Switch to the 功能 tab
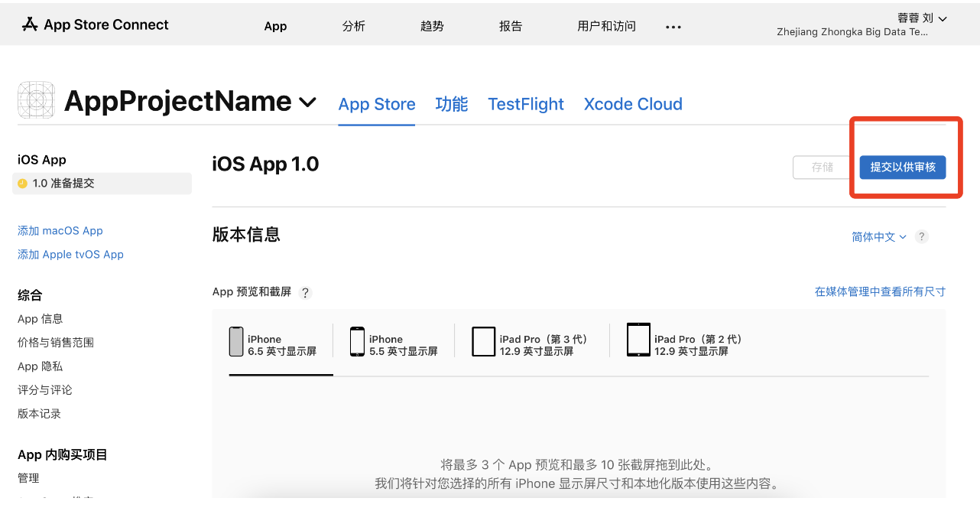The width and height of the screenshot is (980, 511). coord(452,104)
